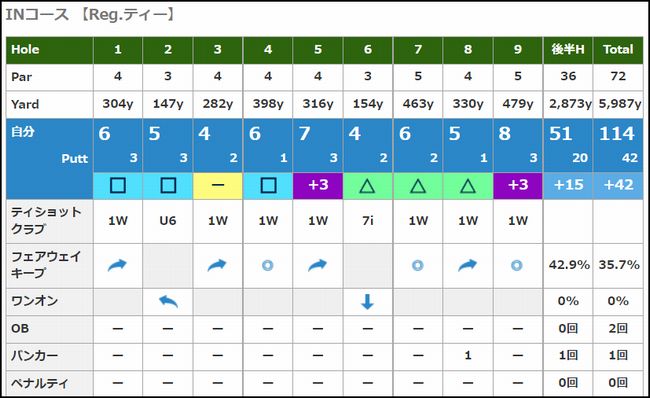Click hole 7 fairway keep circle

[x=418, y=265]
